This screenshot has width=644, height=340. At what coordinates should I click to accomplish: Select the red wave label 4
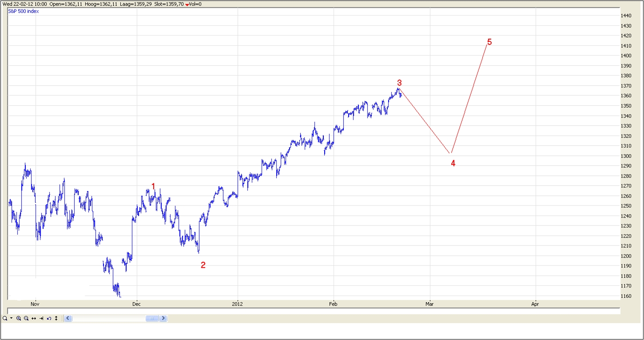coord(453,163)
